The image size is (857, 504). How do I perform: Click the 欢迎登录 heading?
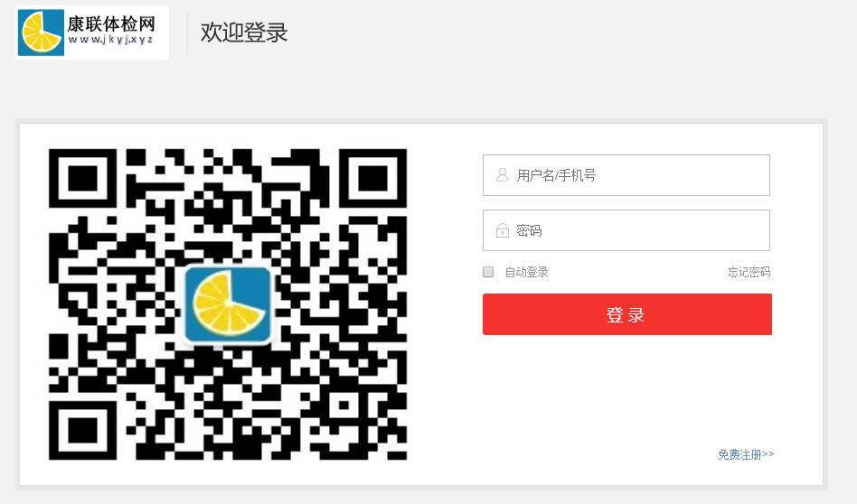(x=244, y=33)
